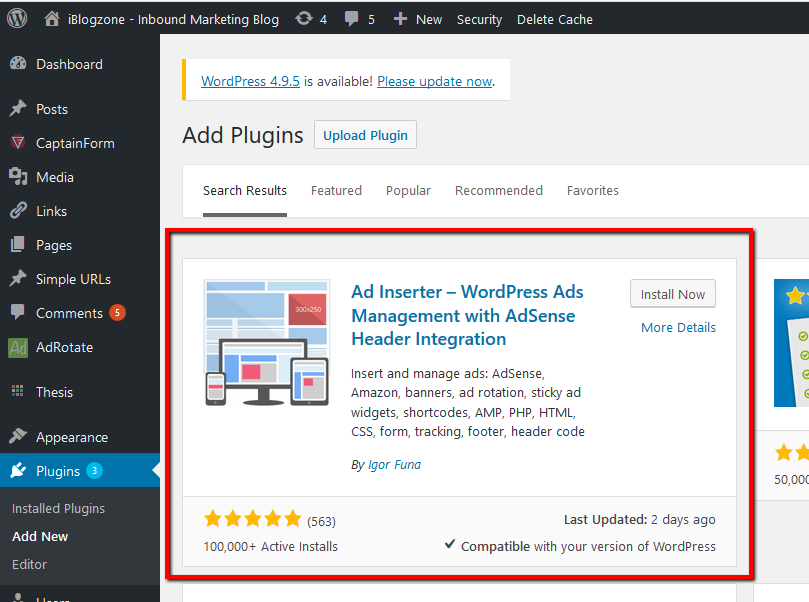Select the Search Results tab

tap(245, 190)
